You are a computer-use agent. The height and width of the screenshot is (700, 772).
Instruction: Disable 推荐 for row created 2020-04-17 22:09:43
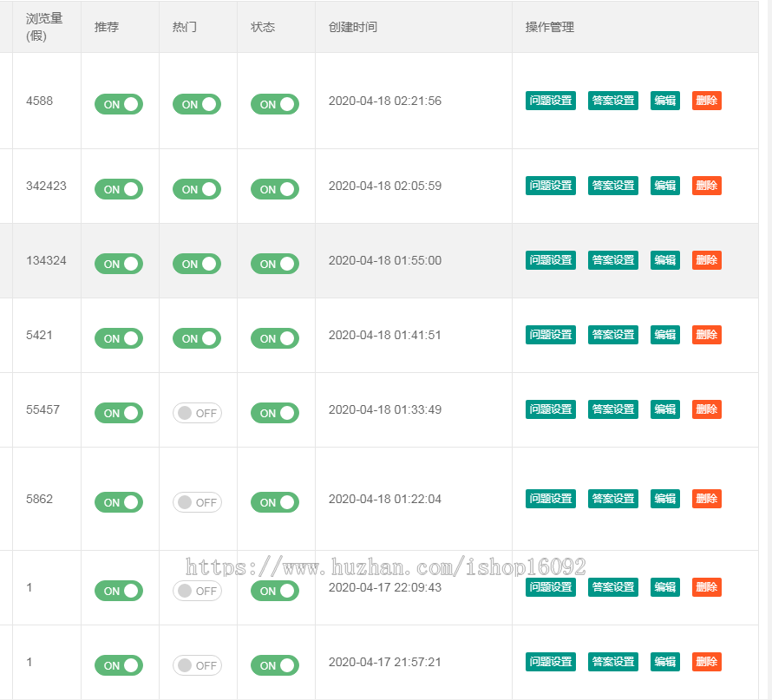click(118, 591)
